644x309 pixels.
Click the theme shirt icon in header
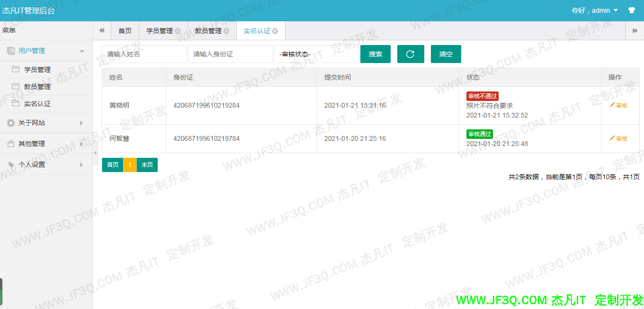coord(631,10)
